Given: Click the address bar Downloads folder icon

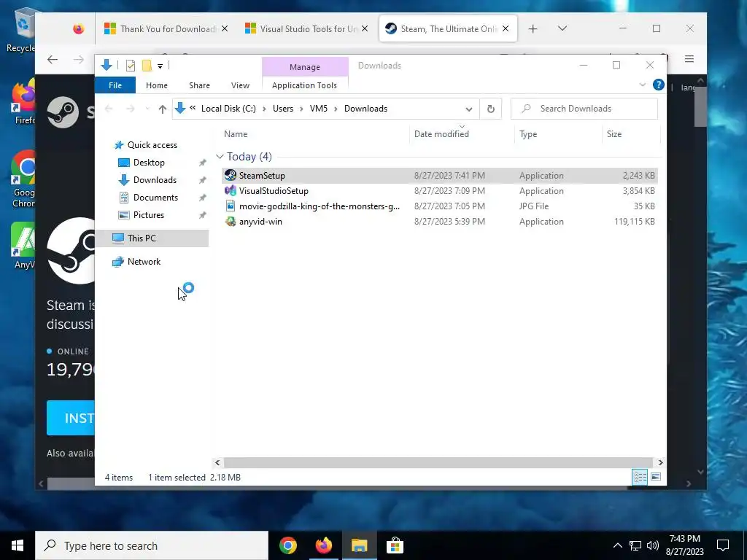Looking at the screenshot, I should (x=180, y=109).
